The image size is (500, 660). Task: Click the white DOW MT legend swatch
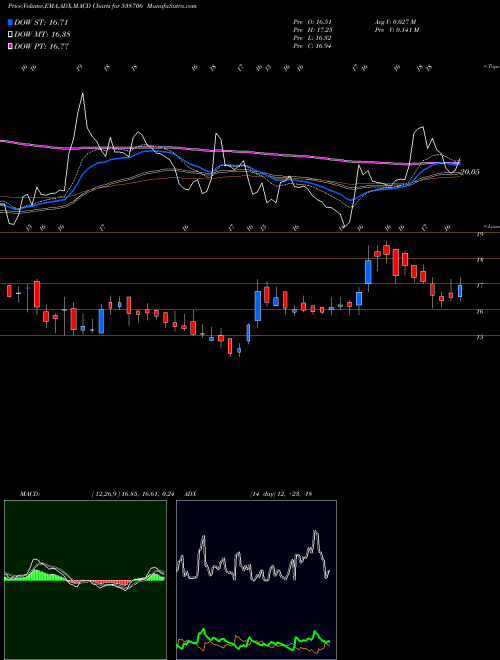click(x=11, y=35)
